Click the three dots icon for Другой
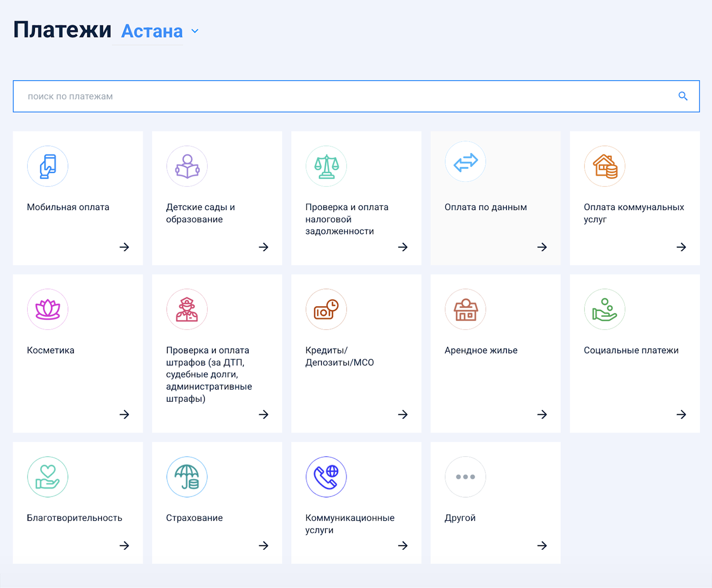The height and width of the screenshot is (588, 712). click(x=465, y=477)
